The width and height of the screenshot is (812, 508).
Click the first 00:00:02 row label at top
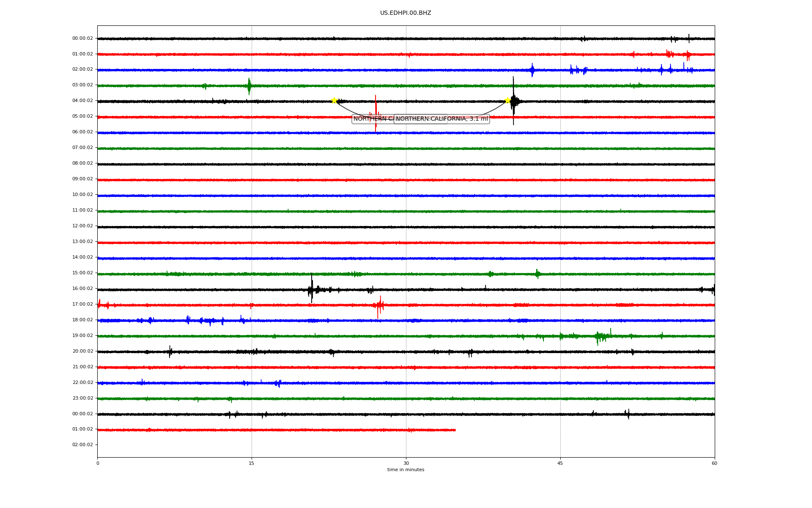(x=82, y=39)
